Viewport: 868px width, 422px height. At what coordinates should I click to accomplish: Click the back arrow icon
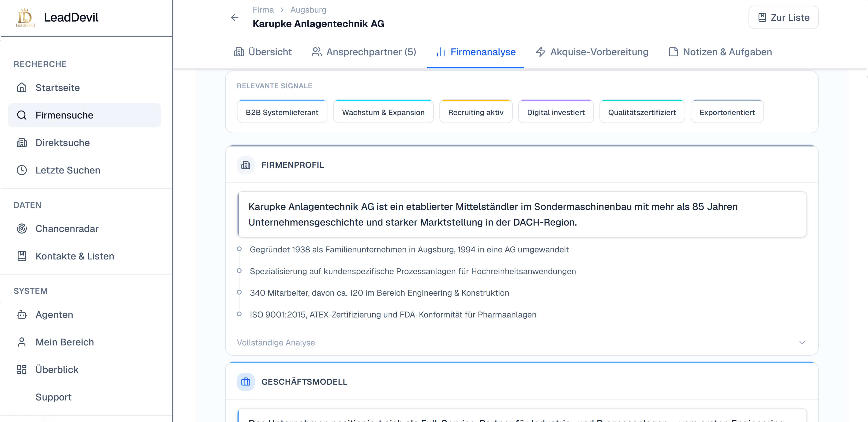tap(235, 18)
